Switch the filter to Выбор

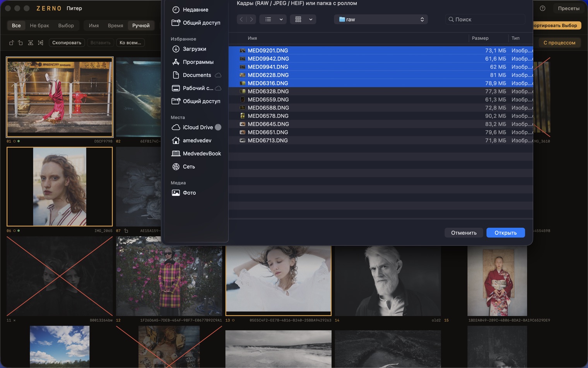[x=66, y=26]
